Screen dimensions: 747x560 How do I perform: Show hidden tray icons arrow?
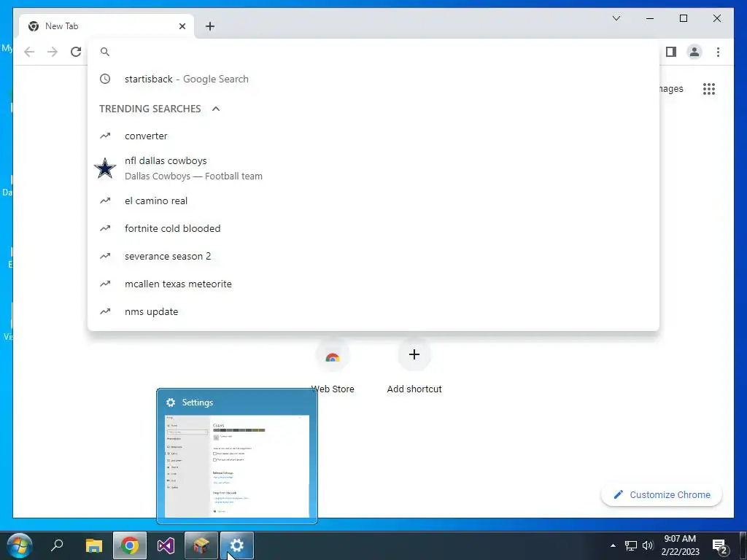[613, 545]
